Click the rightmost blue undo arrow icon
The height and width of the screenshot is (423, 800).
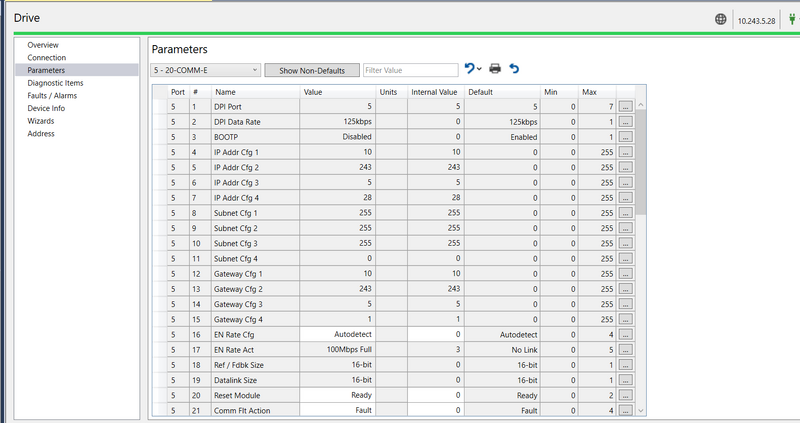pyautogui.click(x=514, y=69)
